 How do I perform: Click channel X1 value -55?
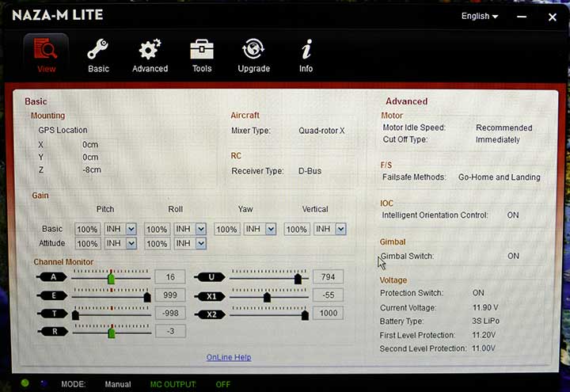coord(328,295)
